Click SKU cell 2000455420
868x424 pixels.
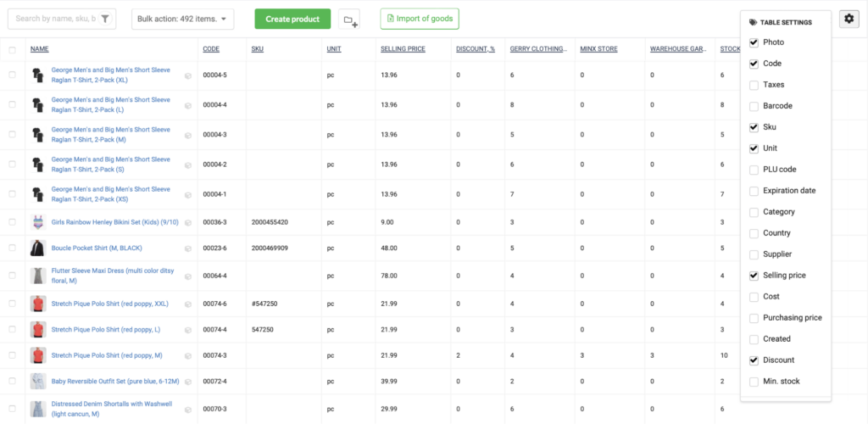[270, 222]
